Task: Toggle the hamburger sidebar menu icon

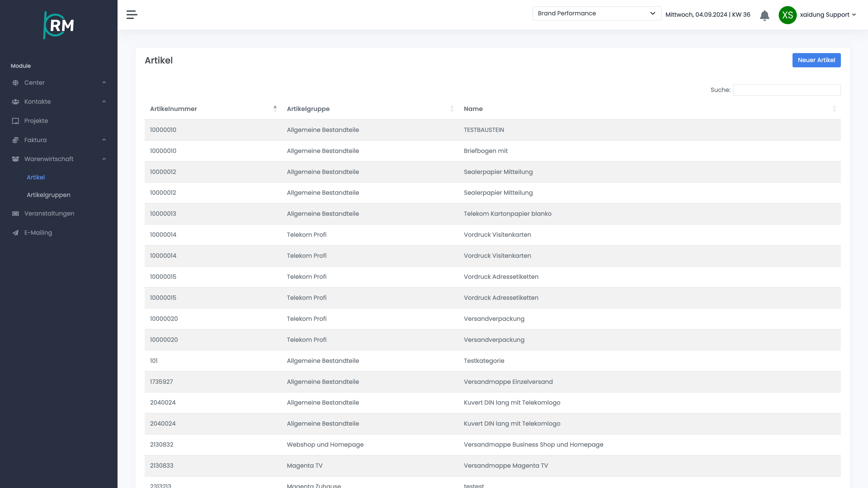Action: point(132,15)
